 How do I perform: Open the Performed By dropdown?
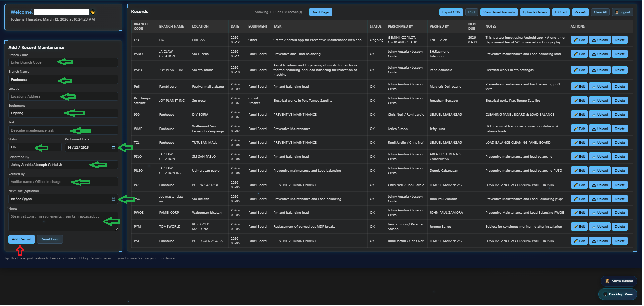(63, 165)
